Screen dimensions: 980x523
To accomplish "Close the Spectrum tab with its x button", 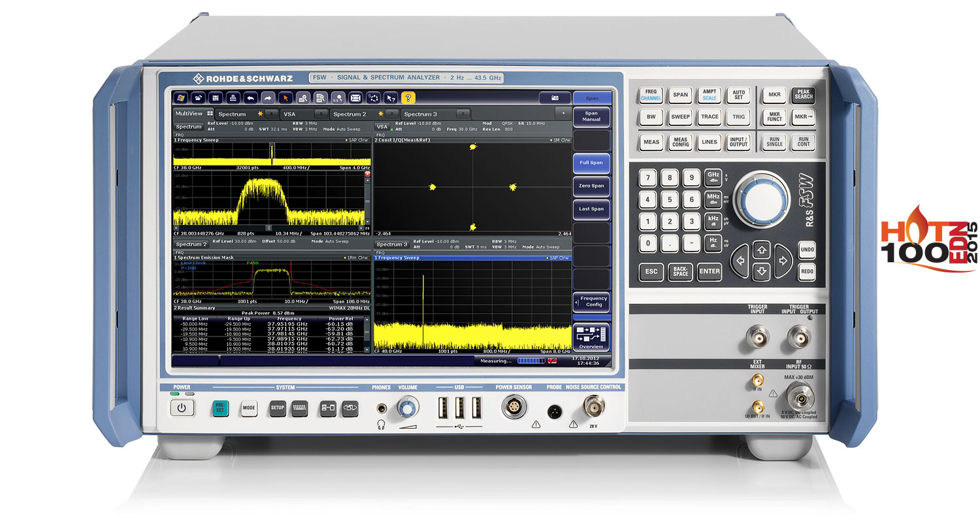I will pos(271,114).
